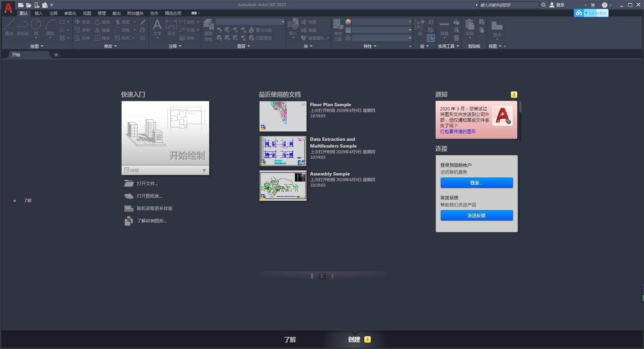644x349 pixels.
Task: Expand the 样板 template dropdown
Action: click(204, 170)
